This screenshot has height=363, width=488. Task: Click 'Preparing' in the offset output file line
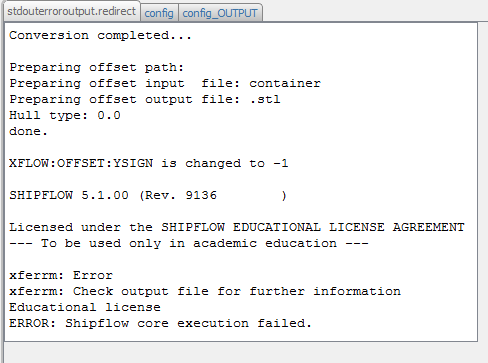45,99
